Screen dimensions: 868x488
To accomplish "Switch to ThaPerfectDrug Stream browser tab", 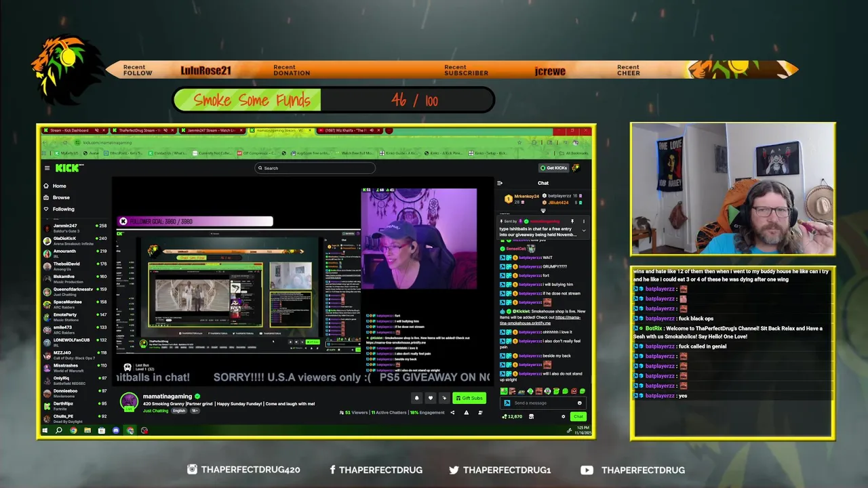I will 142,130.
